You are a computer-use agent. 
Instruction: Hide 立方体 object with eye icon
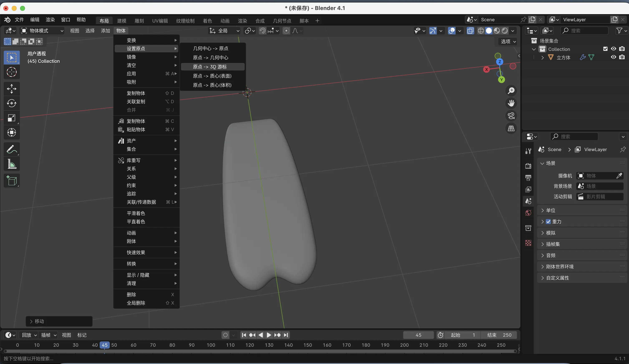[613, 57]
